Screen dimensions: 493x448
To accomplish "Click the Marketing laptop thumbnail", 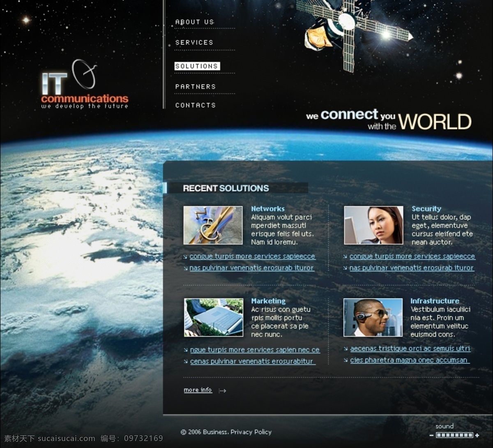I will click(214, 317).
